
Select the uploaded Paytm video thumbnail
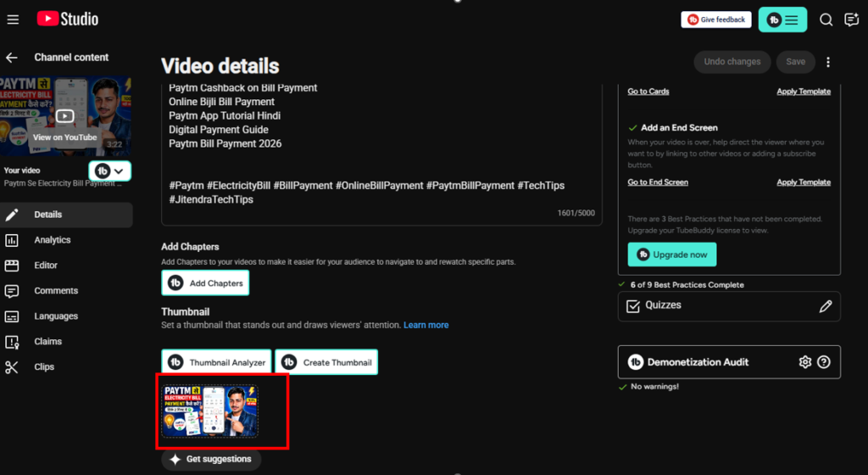click(x=210, y=411)
